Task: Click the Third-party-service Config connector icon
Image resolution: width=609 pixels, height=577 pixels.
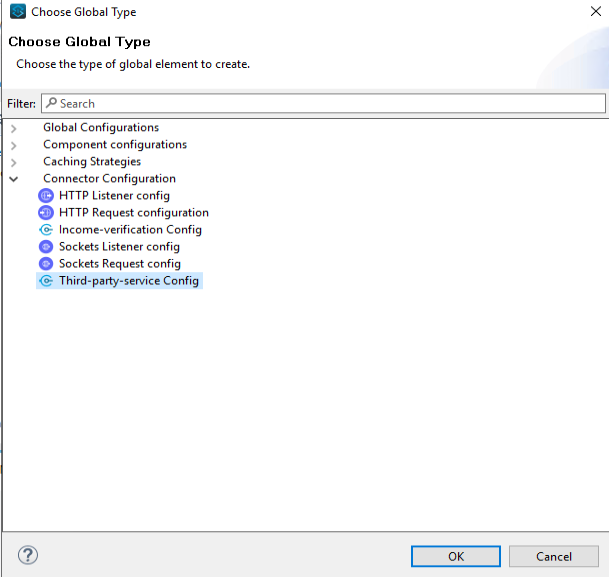Action: click(46, 281)
